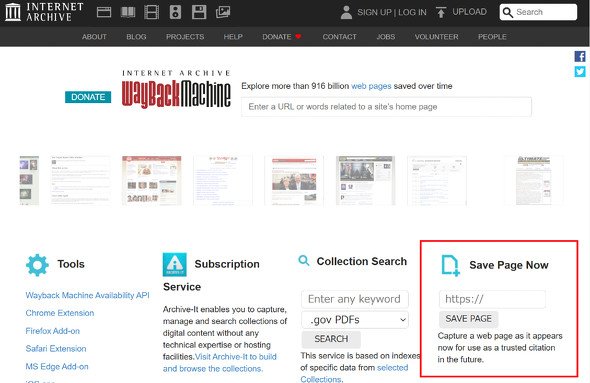Click the Upload arrow icon
The width and height of the screenshot is (590, 383).
[x=441, y=12]
